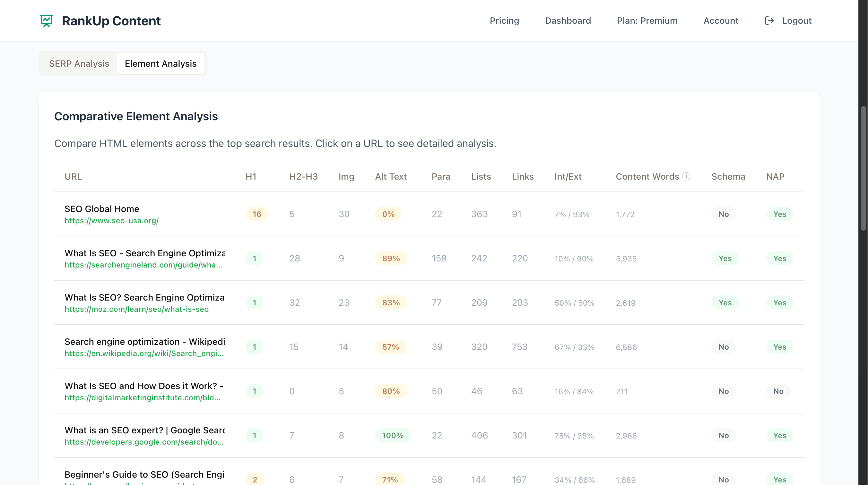Click the NAP column header

775,176
